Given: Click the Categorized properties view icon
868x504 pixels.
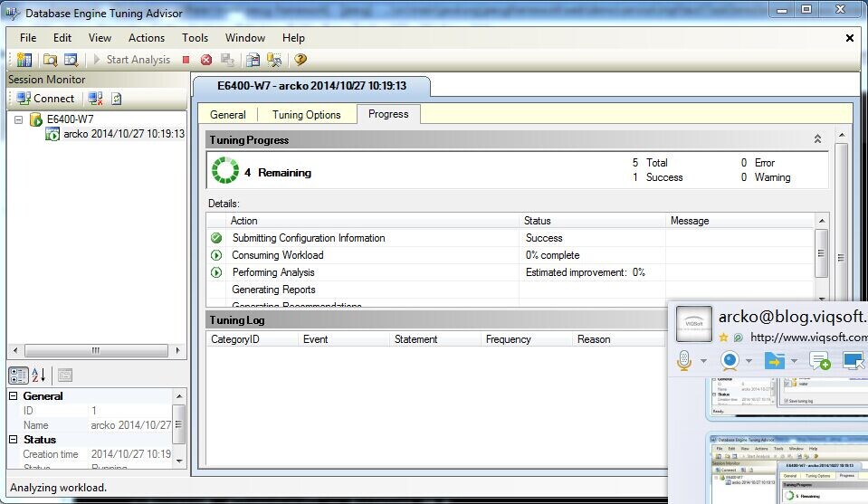Looking at the screenshot, I should pyautogui.click(x=18, y=376).
